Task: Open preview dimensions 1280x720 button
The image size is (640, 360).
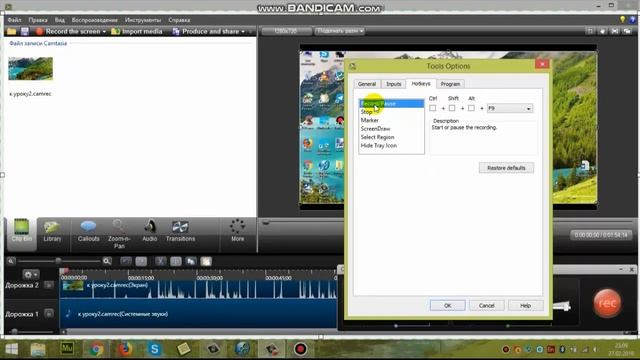Action: [x=286, y=31]
